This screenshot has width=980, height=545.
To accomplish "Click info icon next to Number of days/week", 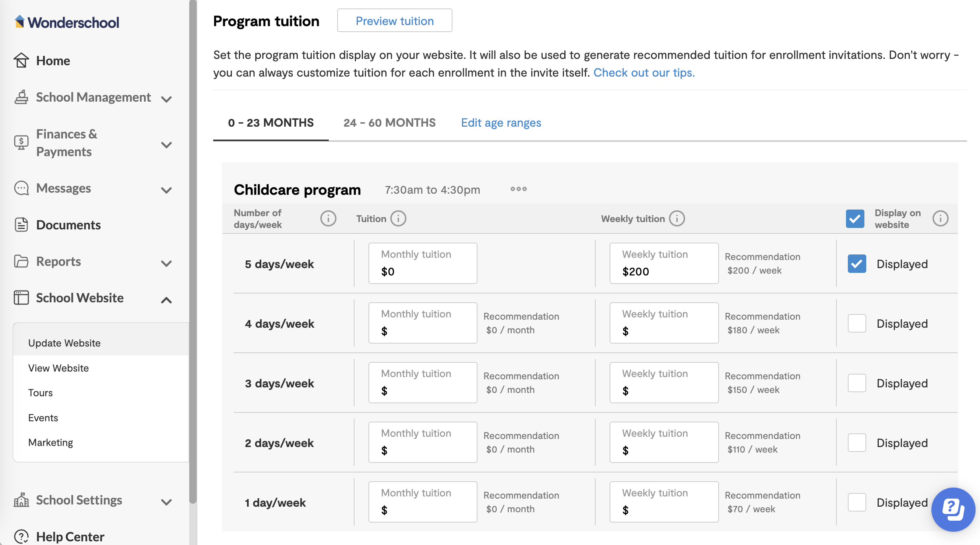I will pyautogui.click(x=328, y=218).
